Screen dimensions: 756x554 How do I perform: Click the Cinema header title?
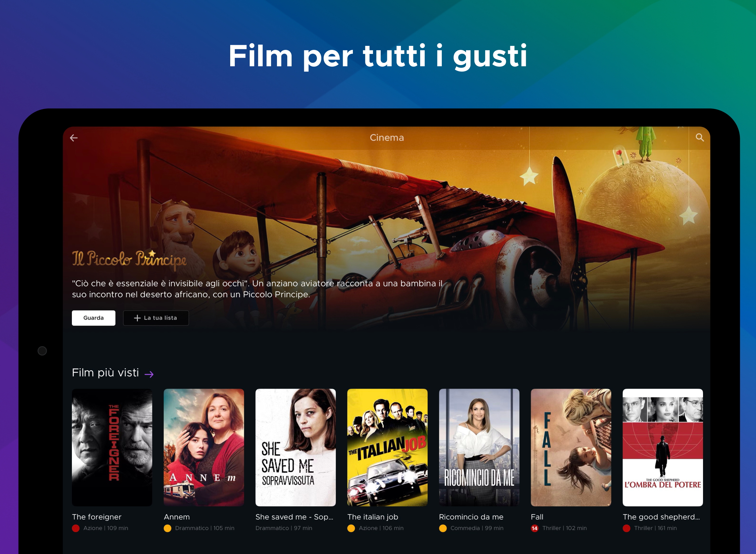click(387, 137)
